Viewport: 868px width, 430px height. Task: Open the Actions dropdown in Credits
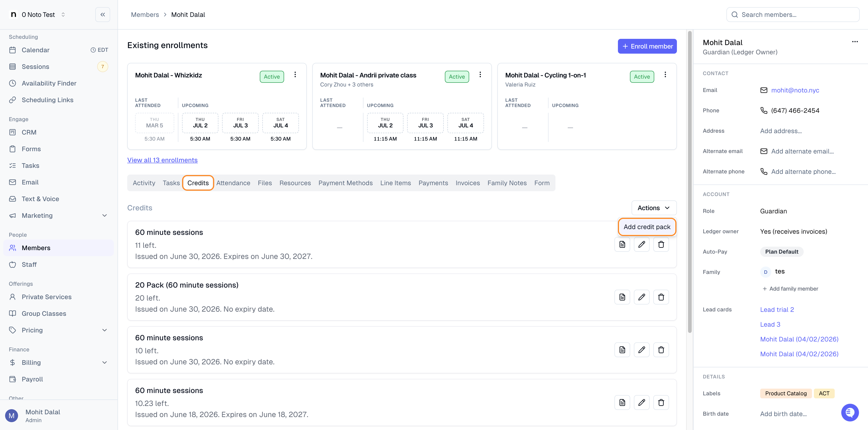click(654, 208)
